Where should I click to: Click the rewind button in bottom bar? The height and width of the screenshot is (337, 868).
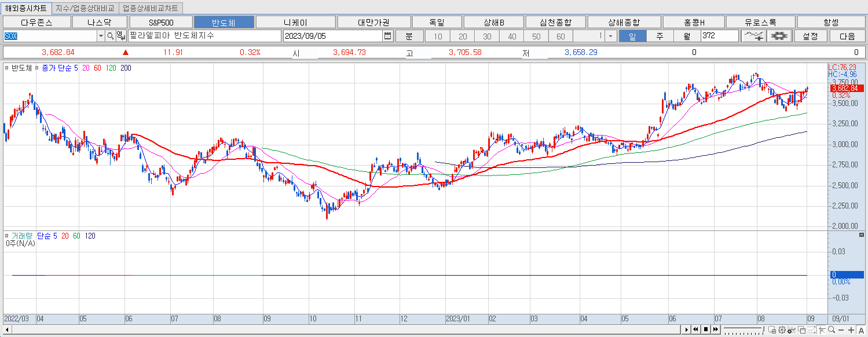696,329
